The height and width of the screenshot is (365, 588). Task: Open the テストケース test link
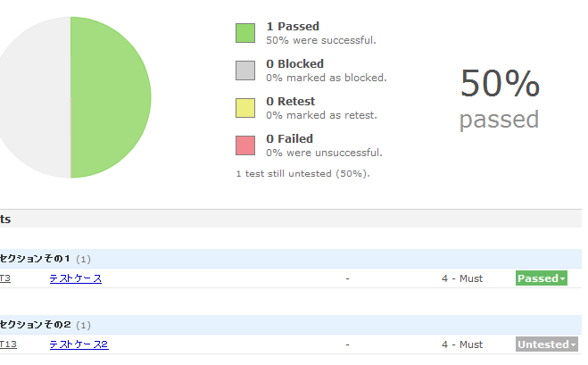(x=75, y=278)
